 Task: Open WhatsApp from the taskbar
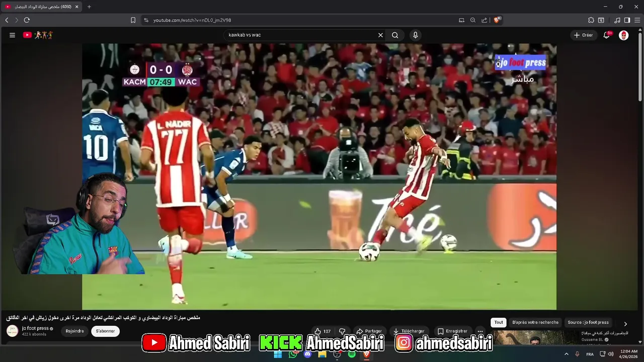pos(293,354)
